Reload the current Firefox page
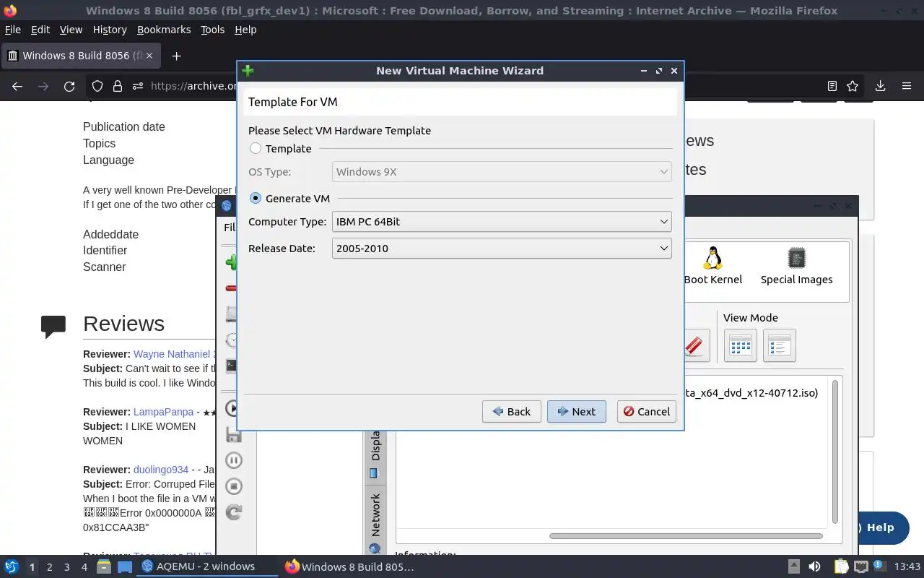The height and width of the screenshot is (578, 924). click(69, 86)
